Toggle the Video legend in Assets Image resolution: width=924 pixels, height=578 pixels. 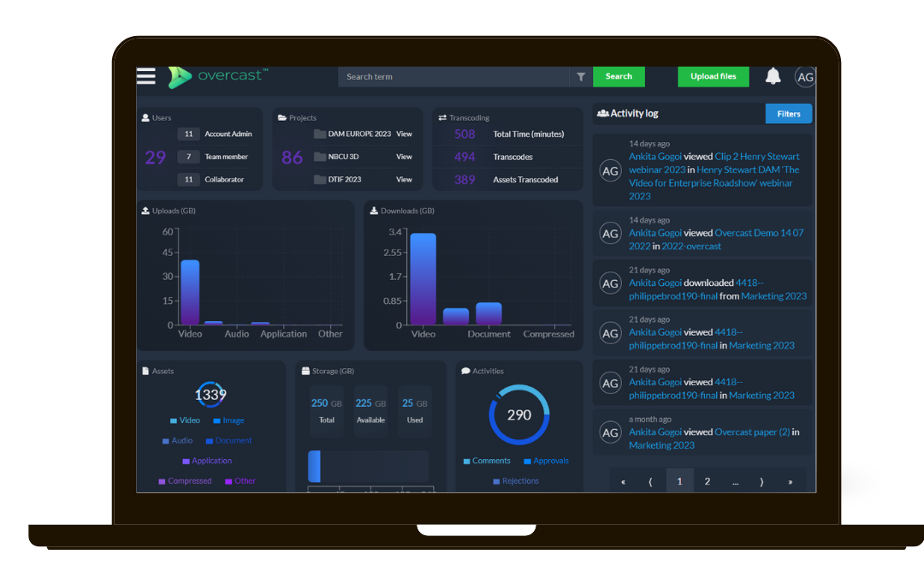[185, 420]
